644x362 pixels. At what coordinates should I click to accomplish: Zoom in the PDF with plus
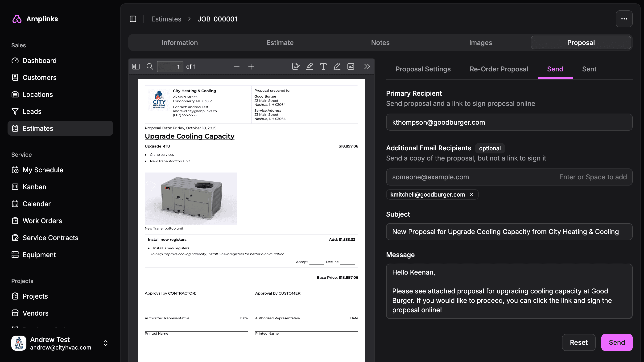[251, 67]
